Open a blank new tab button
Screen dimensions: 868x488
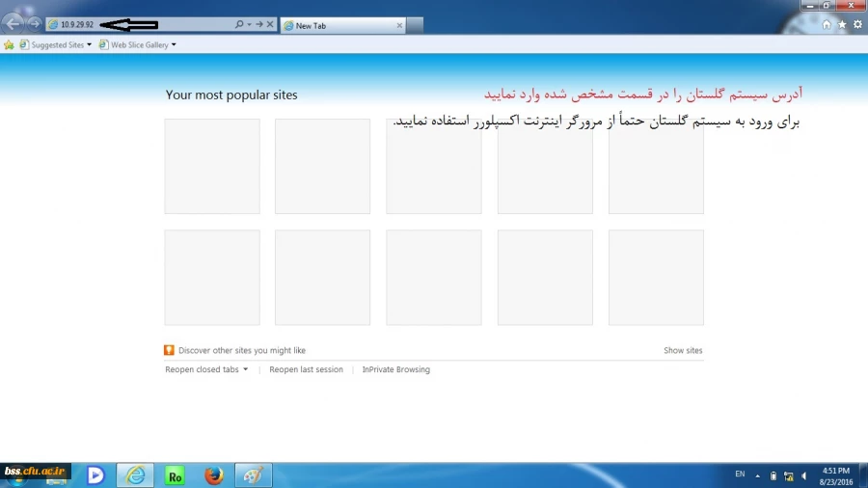(x=414, y=26)
